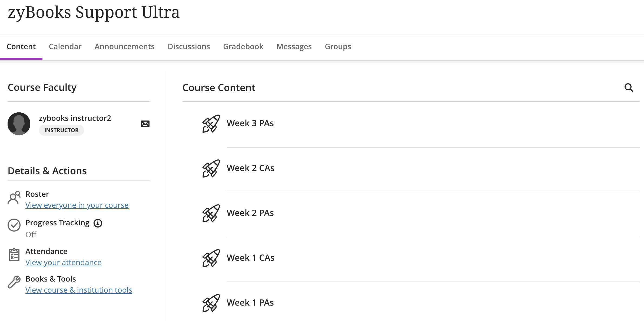Click the Progress Tracking info icon
This screenshot has width=644, height=321.
pyautogui.click(x=98, y=223)
